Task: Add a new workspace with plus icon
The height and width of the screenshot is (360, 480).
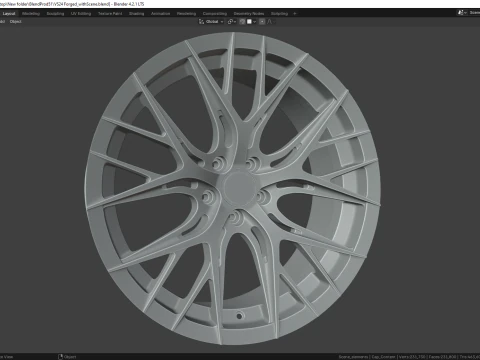Action: pos(295,14)
